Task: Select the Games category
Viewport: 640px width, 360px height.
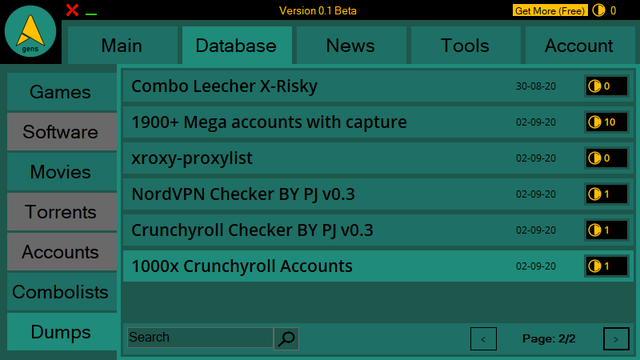Action: [x=62, y=92]
